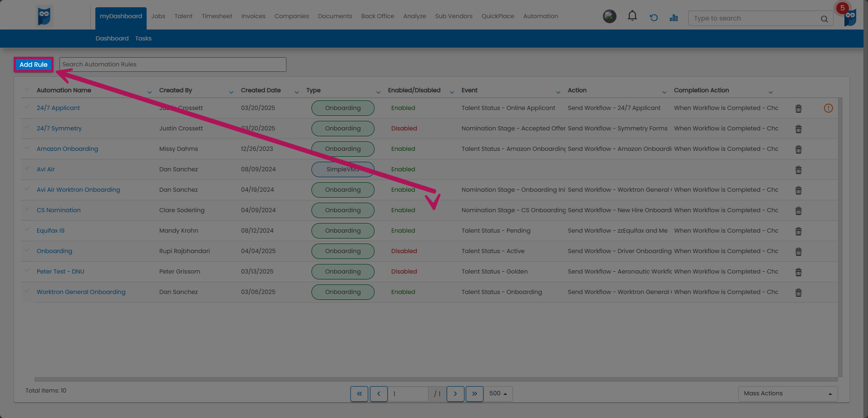Delete Worktron General Onboarding rule
The image size is (868, 418).
(798, 293)
